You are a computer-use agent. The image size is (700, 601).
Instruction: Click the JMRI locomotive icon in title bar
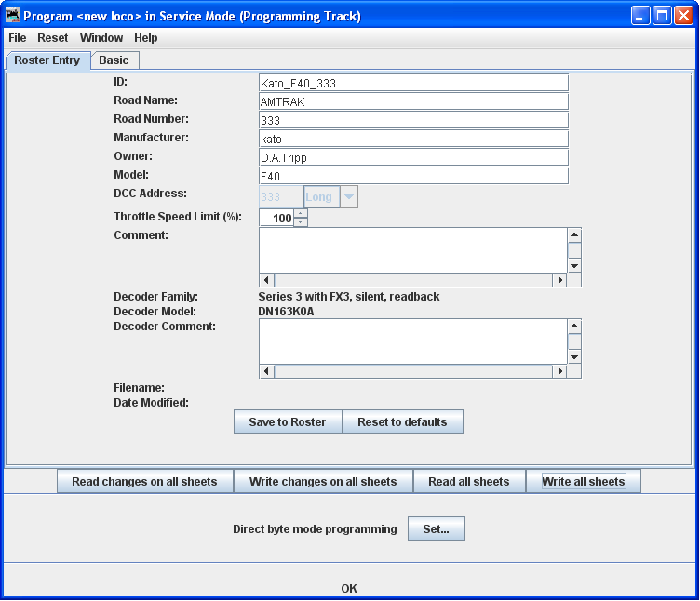tap(13, 16)
